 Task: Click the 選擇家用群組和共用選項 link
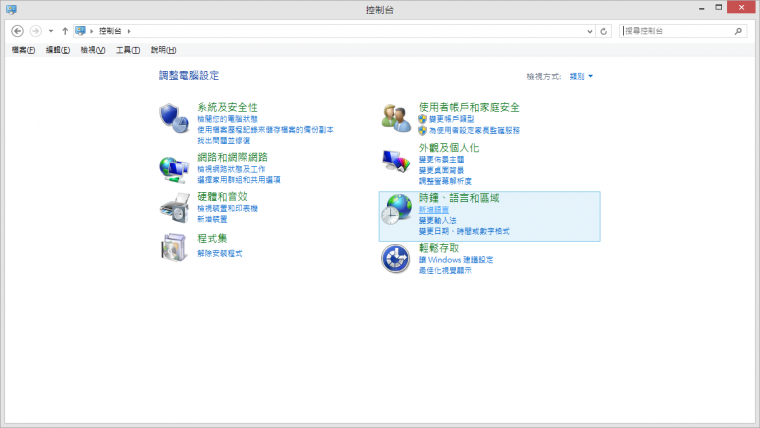[x=239, y=180]
